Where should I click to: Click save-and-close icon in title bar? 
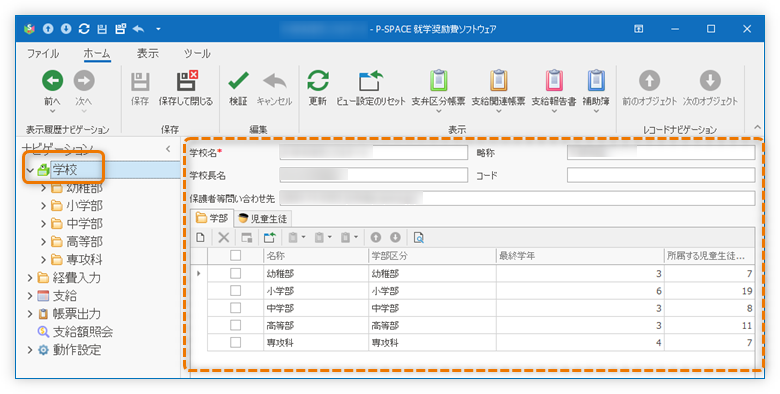pos(120,29)
